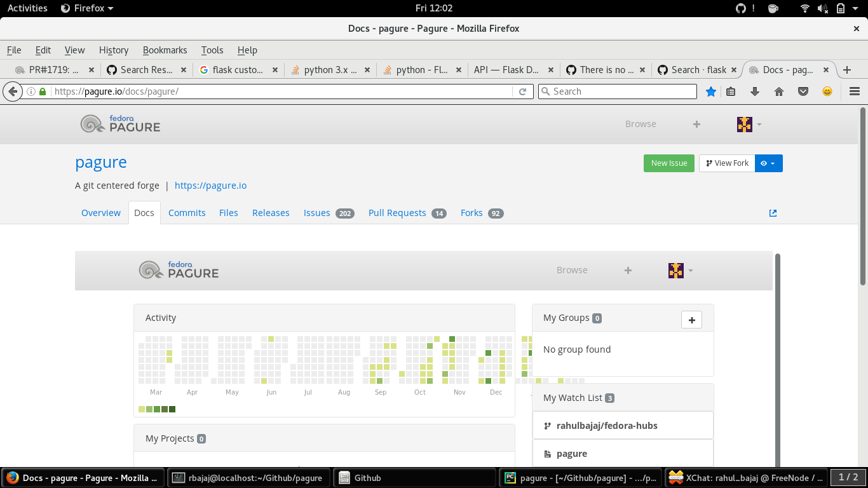The height and width of the screenshot is (488, 868).
Task: Go back using the browser back arrow
Action: pyautogui.click(x=12, y=91)
